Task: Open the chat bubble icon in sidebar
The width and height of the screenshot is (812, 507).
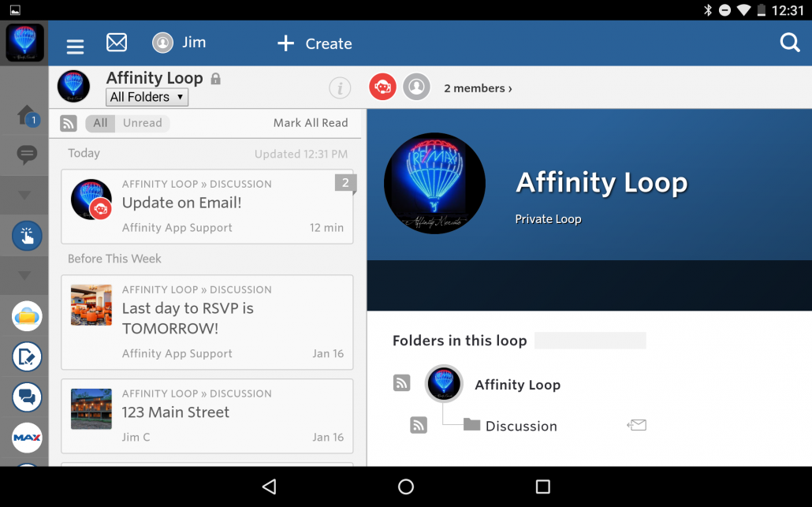Action: [x=27, y=155]
